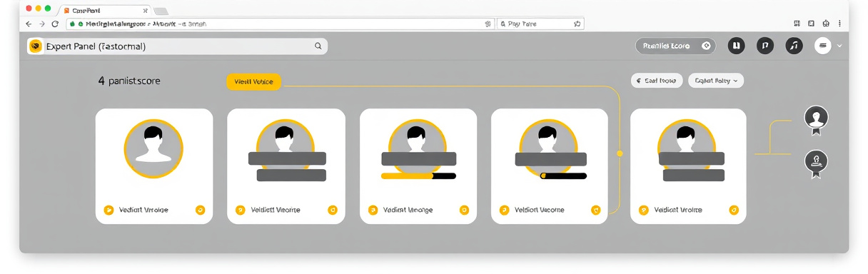
Task: Click the verdict label on the fifth card
Action: coord(678,210)
